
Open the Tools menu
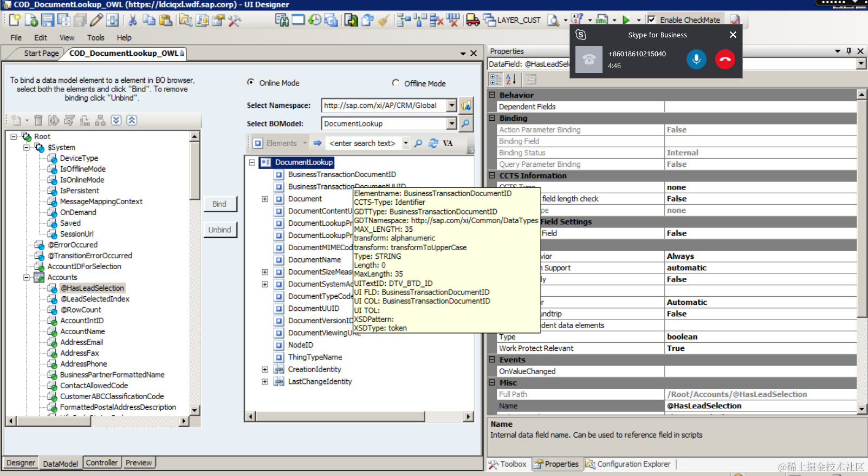tap(96, 37)
